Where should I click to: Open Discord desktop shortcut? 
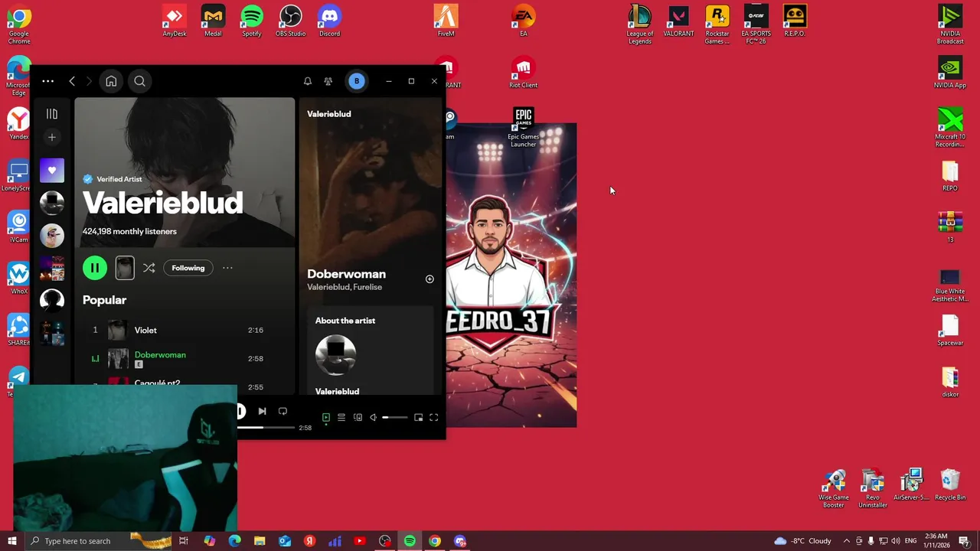click(x=329, y=21)
